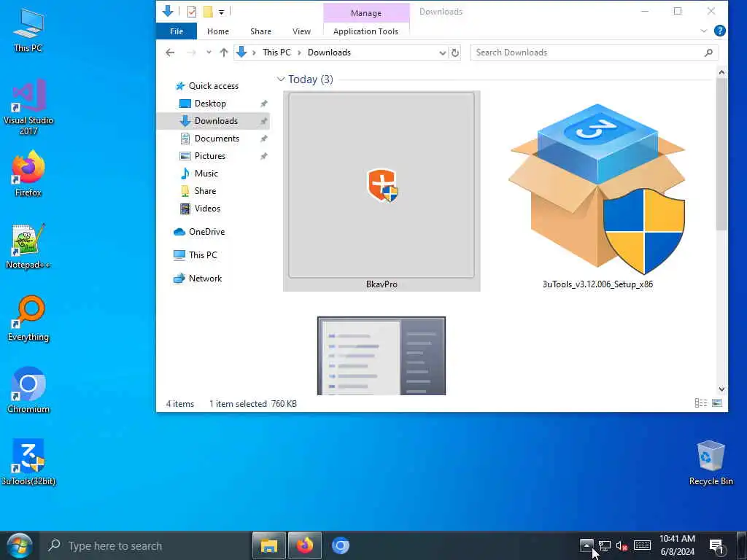Click the Search Downloads field

587,52
